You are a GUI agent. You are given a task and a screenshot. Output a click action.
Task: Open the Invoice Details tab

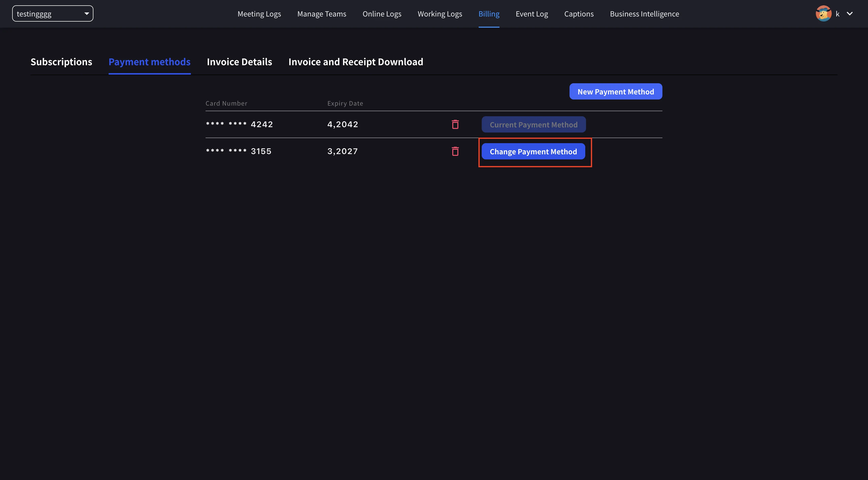239,62
